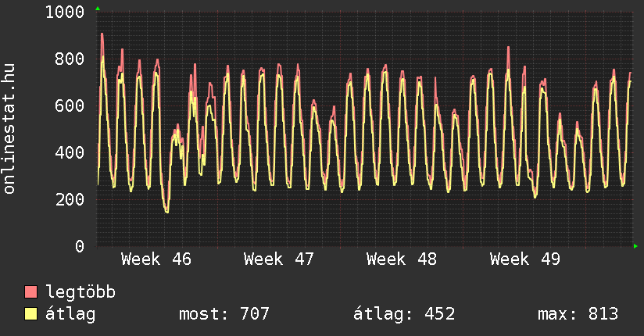The height and width of the screenshot is (336, 644).
Task: Click the most: 707 statistic
Action: [x=224, y=314]
